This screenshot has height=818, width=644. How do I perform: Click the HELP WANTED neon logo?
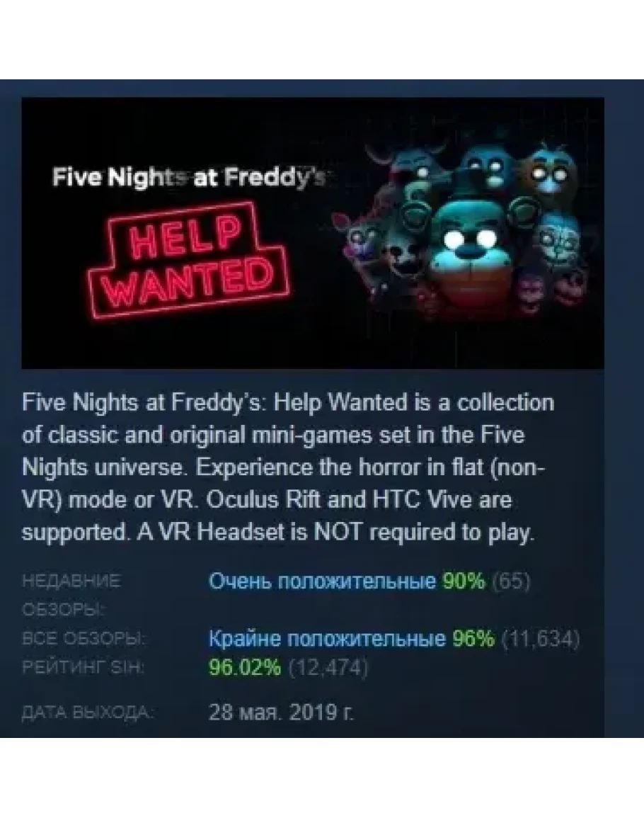tap(190, 260)
